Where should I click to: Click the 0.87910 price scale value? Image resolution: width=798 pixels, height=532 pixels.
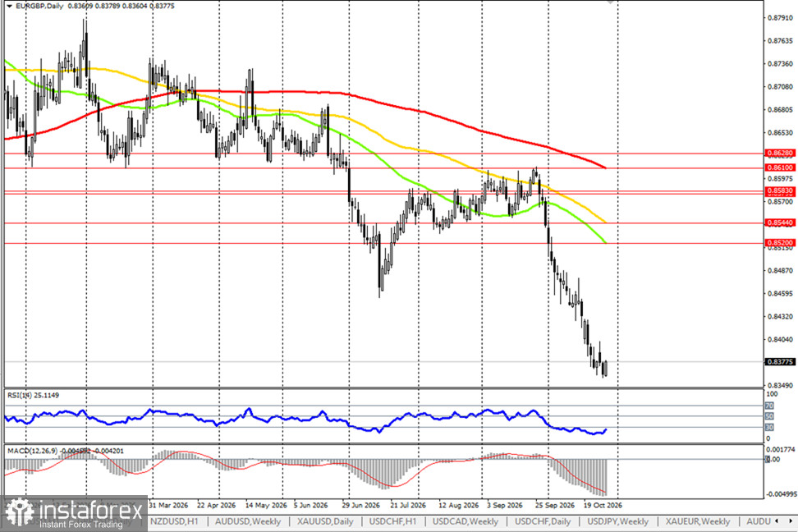tap(780, 18)
